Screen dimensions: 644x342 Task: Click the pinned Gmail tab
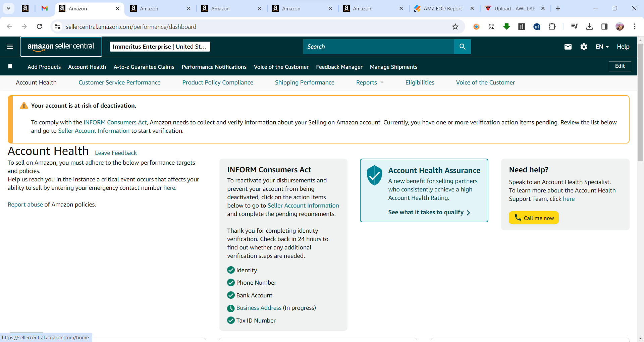pyautogui.click(x=45, y=8)
